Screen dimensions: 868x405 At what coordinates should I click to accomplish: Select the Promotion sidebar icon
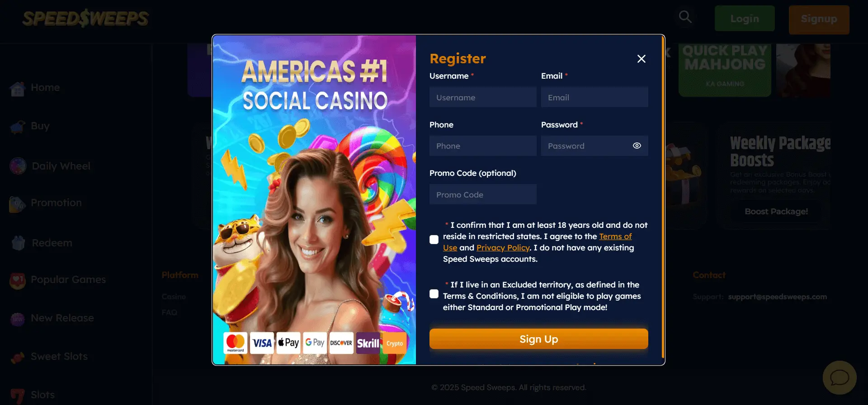(x=17, y=204)
